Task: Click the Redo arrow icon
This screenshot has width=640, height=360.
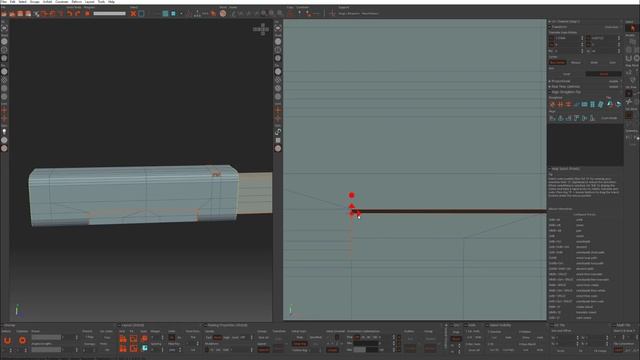Action: 78,14
